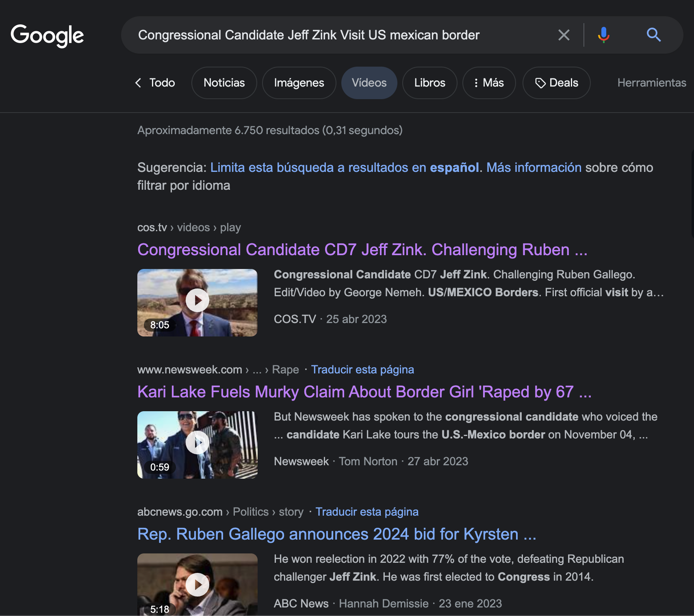The width and height of the screenshot is (694, 616).
Task: Open Congressional Candidate CD7 Jeff Zink result
Action: (362, 249)
